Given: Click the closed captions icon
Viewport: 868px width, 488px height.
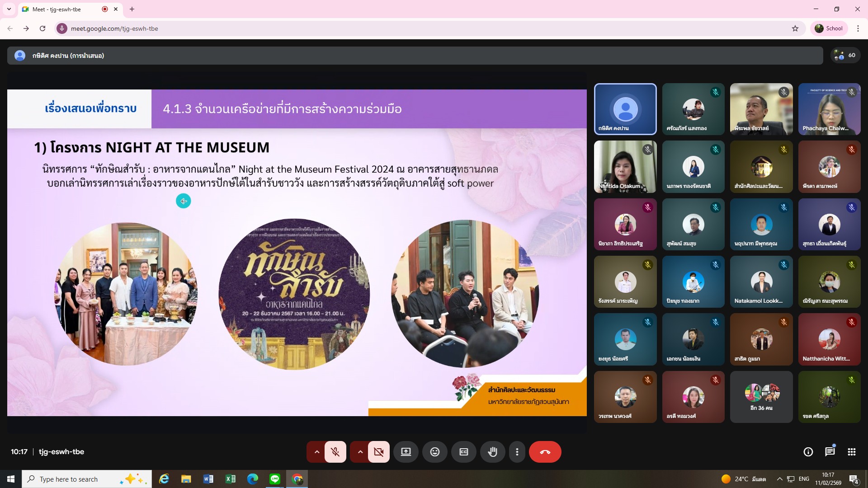Looking at the screenshot, I should click(463, 452).
